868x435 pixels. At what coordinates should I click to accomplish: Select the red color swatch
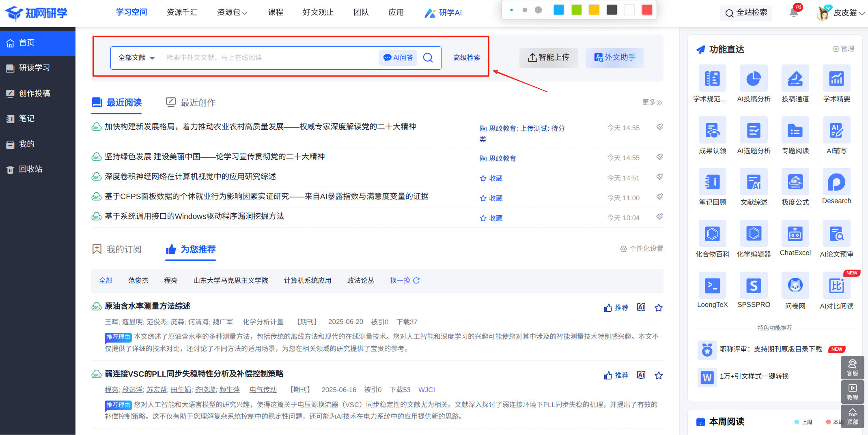[647, 10]
